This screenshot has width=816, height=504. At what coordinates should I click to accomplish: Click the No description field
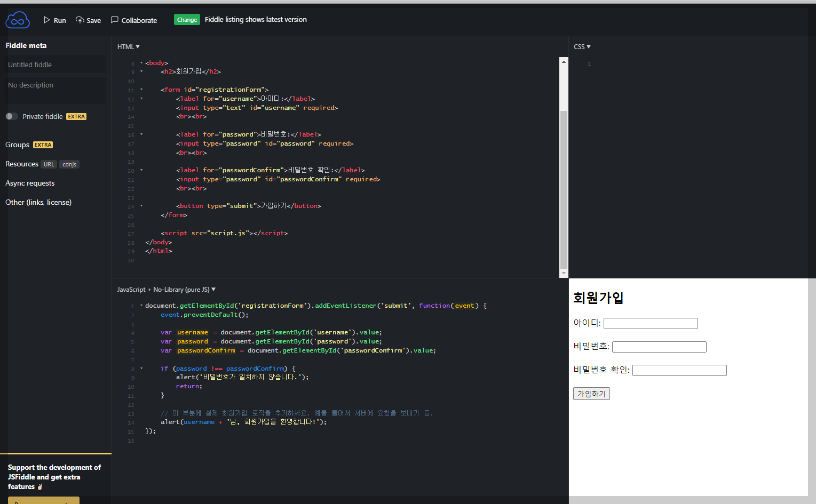(56, 91)
